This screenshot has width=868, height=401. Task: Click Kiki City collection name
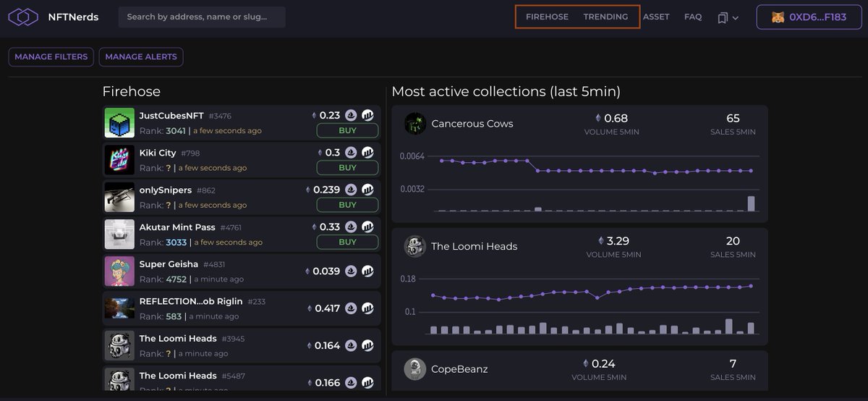pyautogui.click(x=158, y=153)
